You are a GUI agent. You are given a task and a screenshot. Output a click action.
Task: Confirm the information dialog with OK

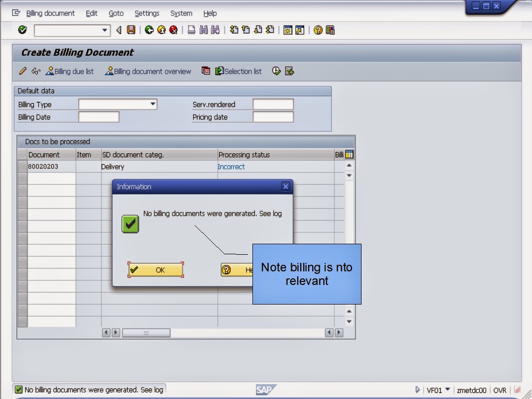pos(156,270)
